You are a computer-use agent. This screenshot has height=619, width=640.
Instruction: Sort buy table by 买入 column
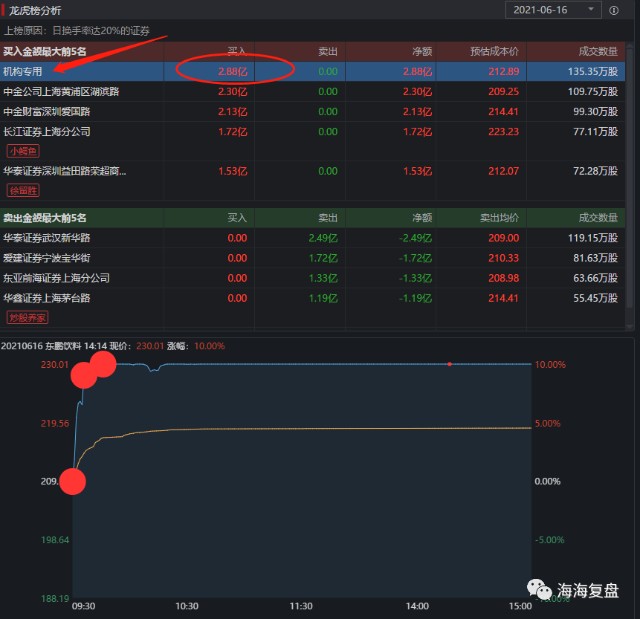(237, 51)
